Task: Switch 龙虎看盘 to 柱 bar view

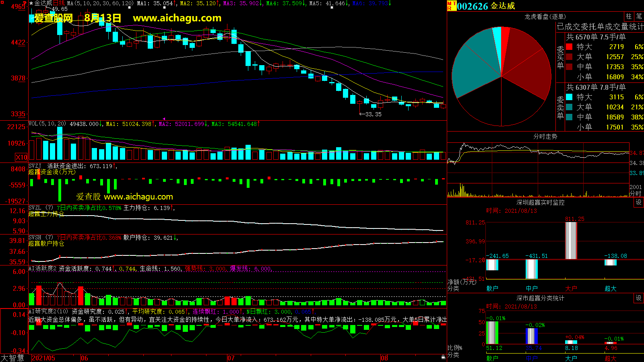Action: (x=629, y=16)
